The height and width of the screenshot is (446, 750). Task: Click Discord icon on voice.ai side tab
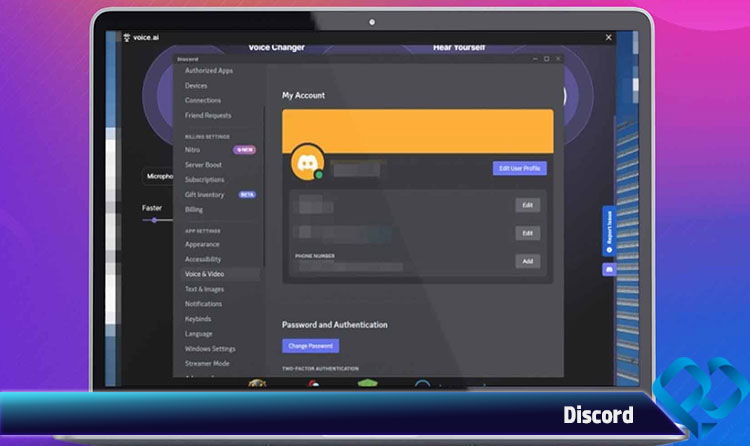click(609, 269)
